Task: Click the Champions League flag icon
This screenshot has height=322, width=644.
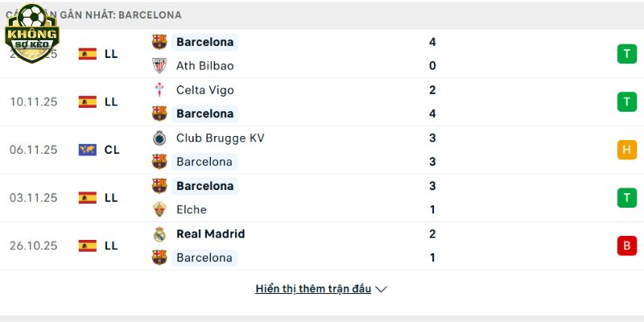Action: (88, 150)
